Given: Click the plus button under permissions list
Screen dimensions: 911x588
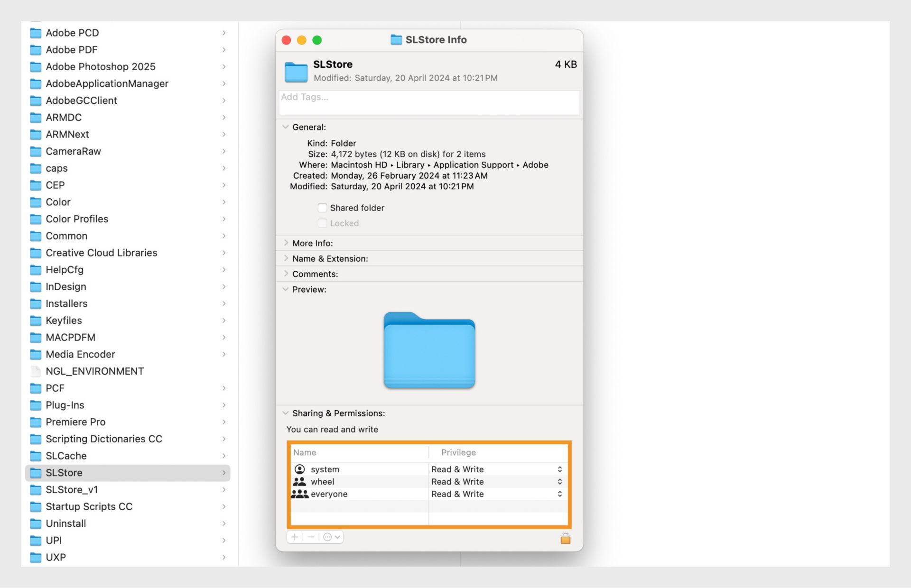Looking at the screenshot, I should coord(295,537).
